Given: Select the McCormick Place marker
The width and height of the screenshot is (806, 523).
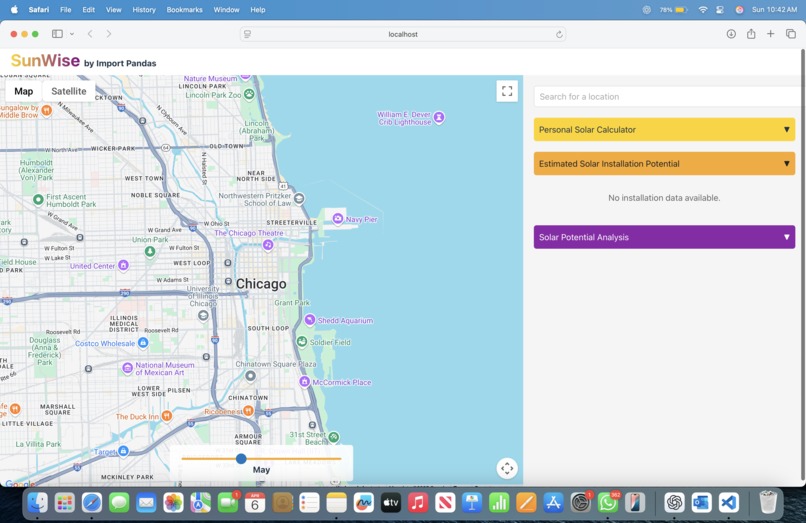Looking at the screenshot, I should pos(304,382).
